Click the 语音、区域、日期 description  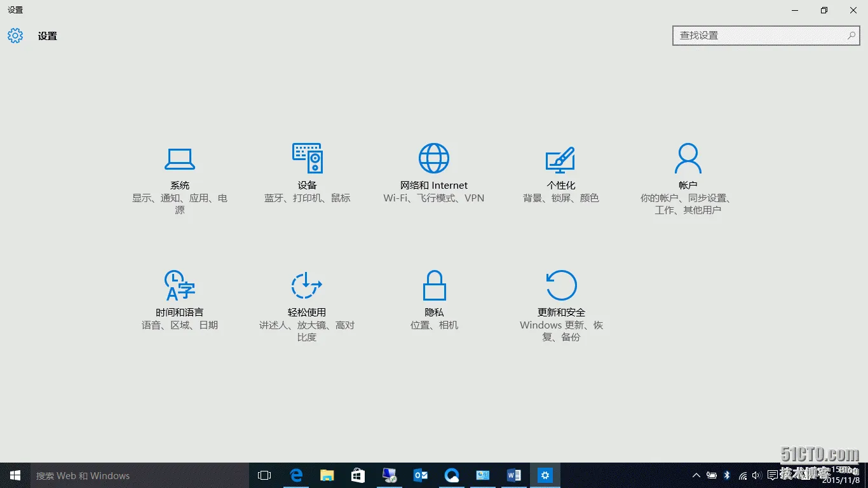click(x=180, y=325)
